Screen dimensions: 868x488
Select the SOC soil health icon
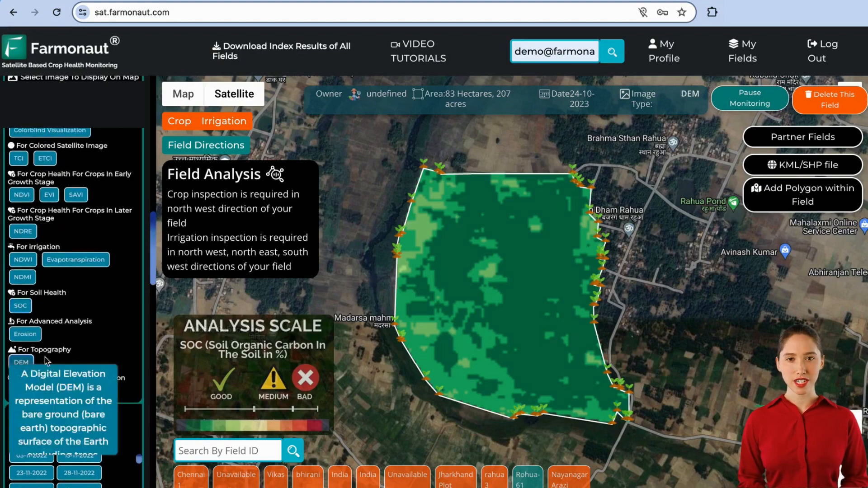click(20, 305)
